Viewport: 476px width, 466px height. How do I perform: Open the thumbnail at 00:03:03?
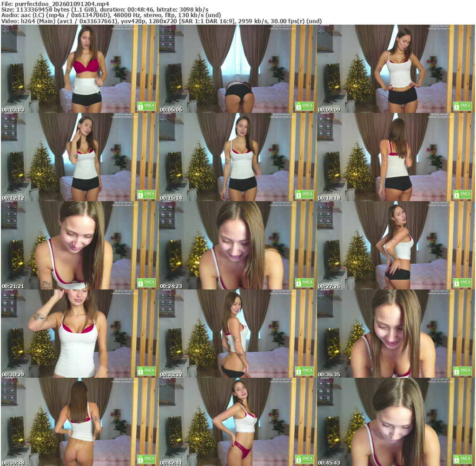point(79,69)
